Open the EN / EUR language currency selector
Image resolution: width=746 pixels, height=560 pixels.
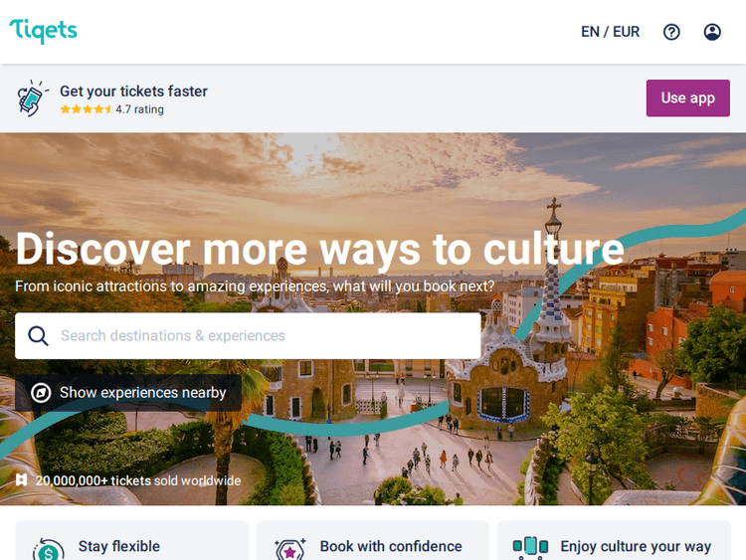pos(610,32)
